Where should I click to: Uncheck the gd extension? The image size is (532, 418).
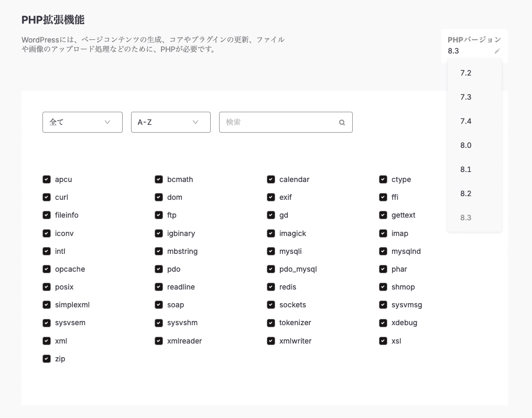[x=271, y=215]
